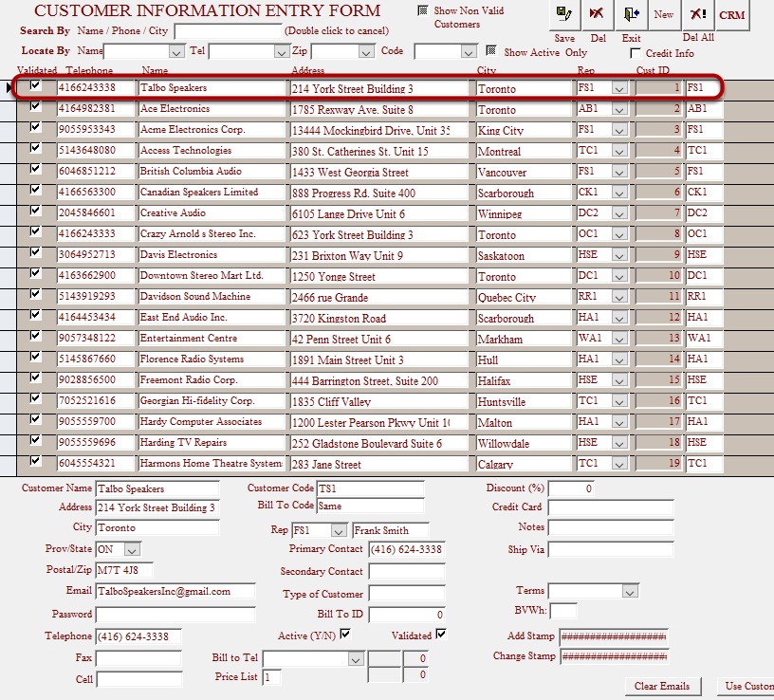
Task: Click the Notes field
Action: (x=611, y=527)
